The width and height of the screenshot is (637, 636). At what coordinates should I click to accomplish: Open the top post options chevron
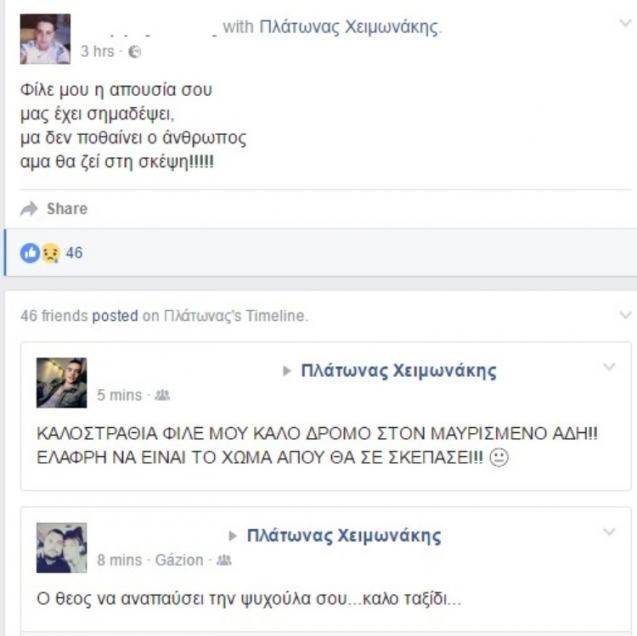coord(625,23)
